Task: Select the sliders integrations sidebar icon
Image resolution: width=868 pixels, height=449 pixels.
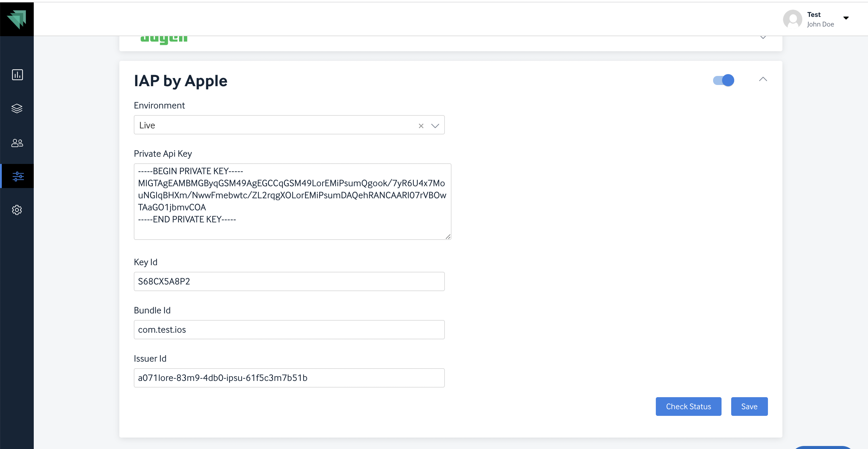Action: (18, 176)
